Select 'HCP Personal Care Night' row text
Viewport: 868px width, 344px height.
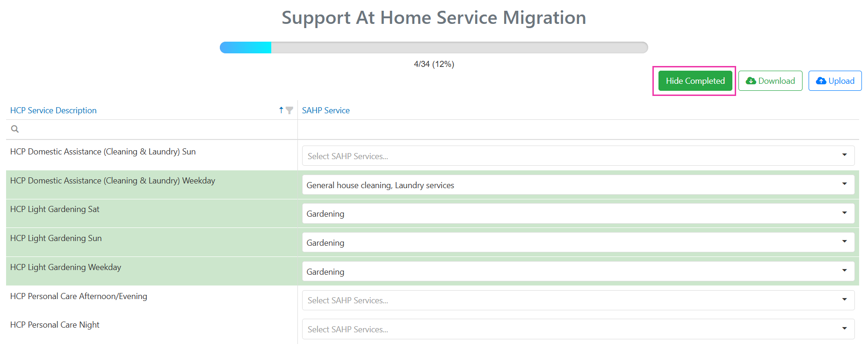[x=55, y=325]
